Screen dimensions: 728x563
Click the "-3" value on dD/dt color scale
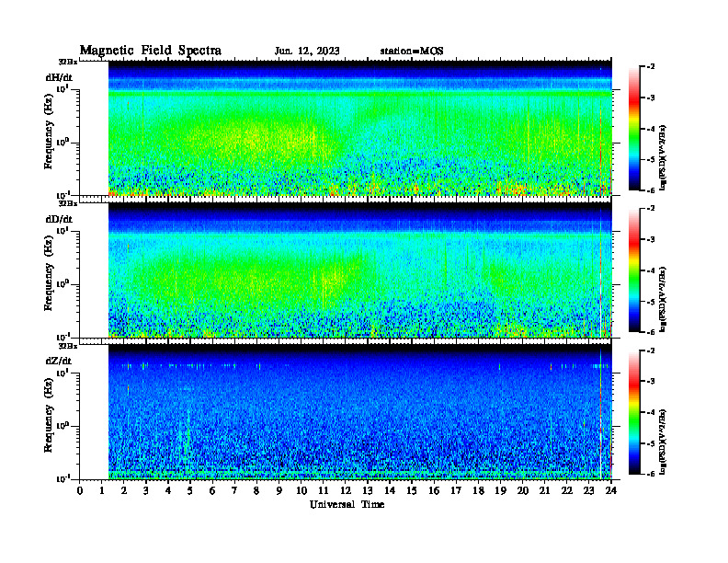pyautogui.click(x=651, y=239)
